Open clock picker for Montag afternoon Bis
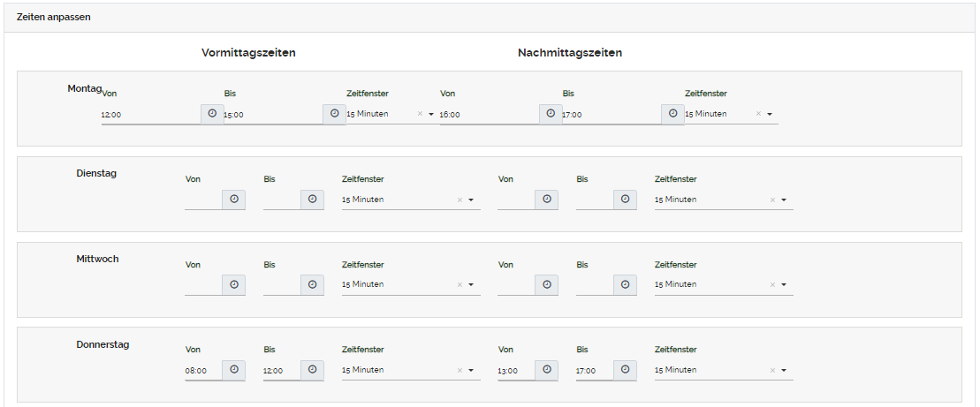This screenshot has width=980, height=407. (x=672, y=114)
